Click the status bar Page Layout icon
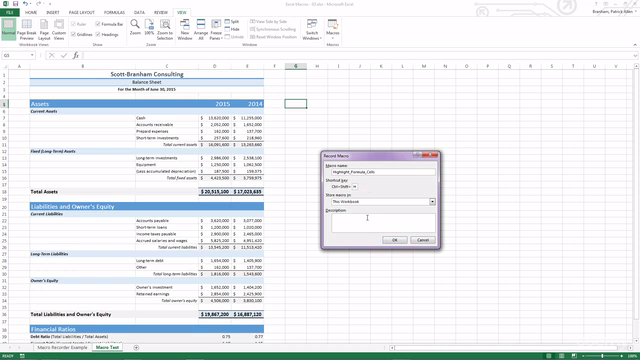The width and height of the screenshot is (640, 360). [562, 356]
